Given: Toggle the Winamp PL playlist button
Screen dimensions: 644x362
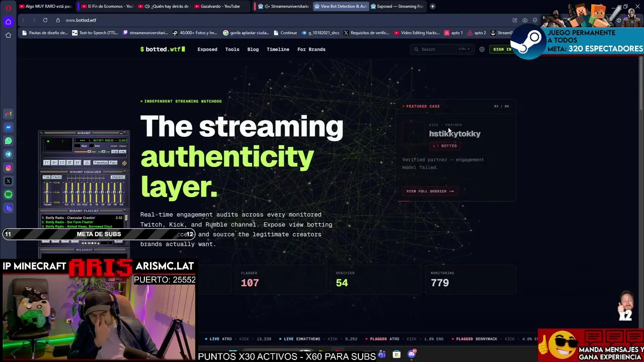Looking at the screenshot, I should click(x=123, y=151).
